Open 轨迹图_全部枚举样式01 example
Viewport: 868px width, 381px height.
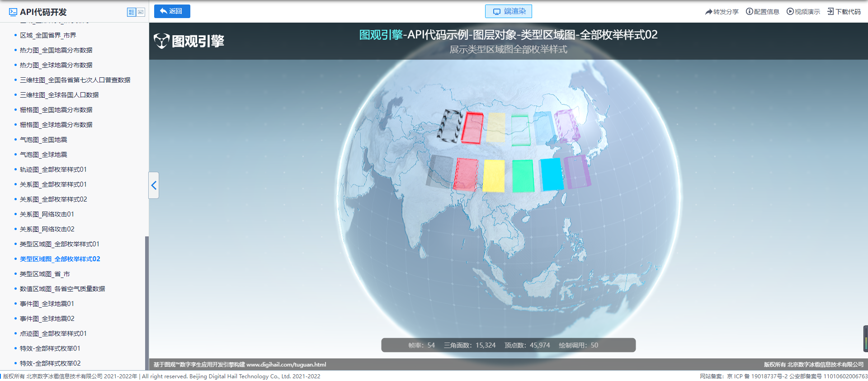click(53, 169)
